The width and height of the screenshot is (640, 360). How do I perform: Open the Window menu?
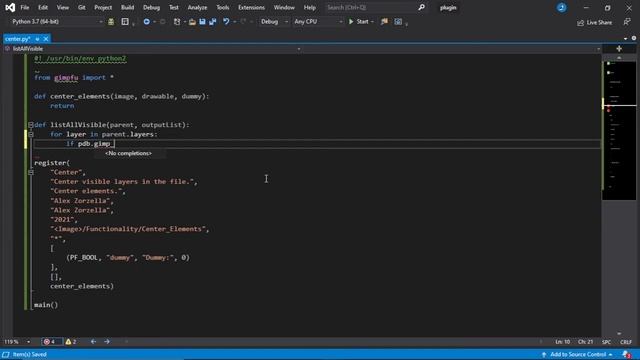(x=284, y=7)
